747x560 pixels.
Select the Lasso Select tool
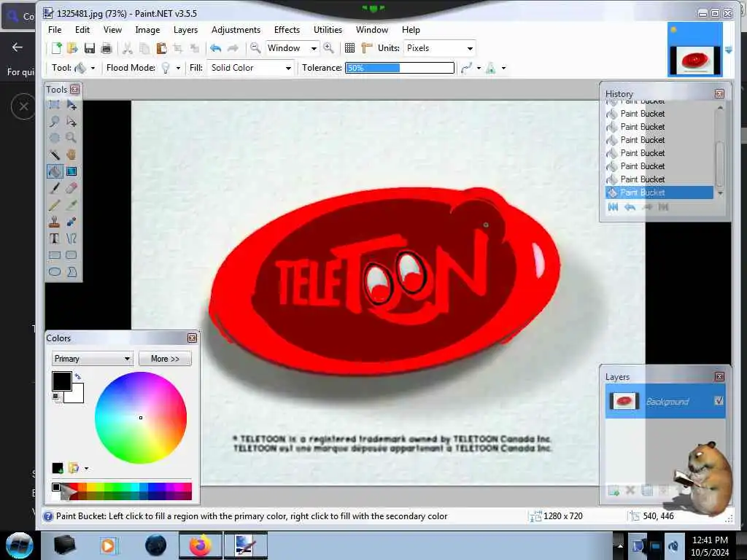click(x=55, y=122)
